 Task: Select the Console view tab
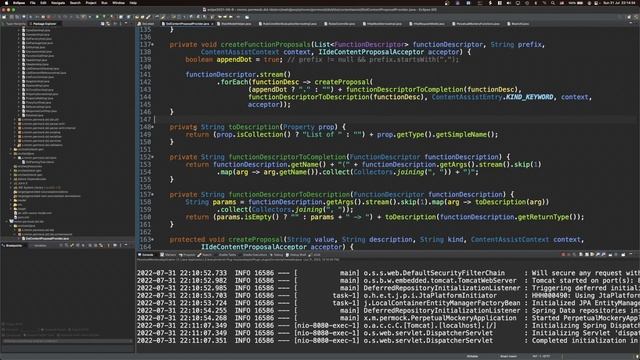pos(147,255)
